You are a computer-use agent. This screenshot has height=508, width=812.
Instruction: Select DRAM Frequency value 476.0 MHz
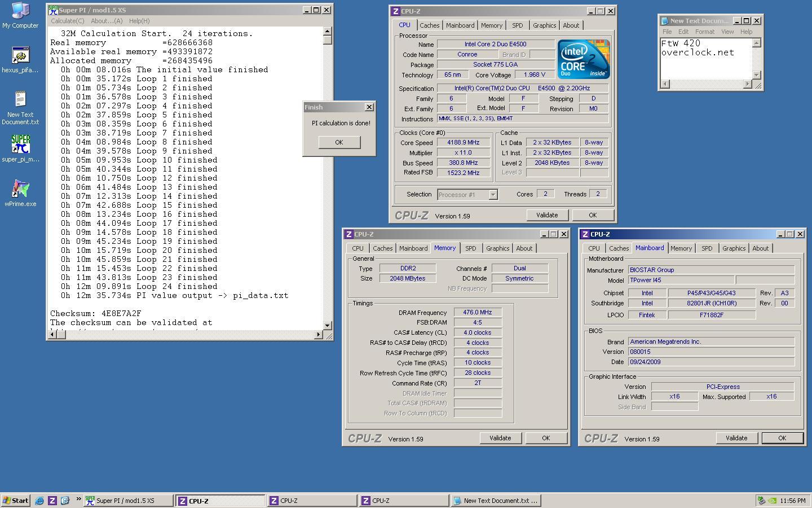478,312
